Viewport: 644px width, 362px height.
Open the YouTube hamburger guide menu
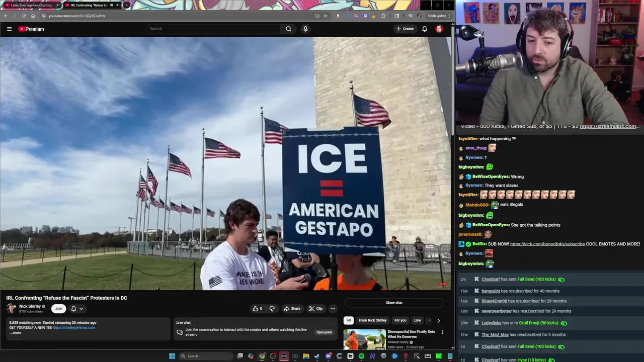pos(9,29)
